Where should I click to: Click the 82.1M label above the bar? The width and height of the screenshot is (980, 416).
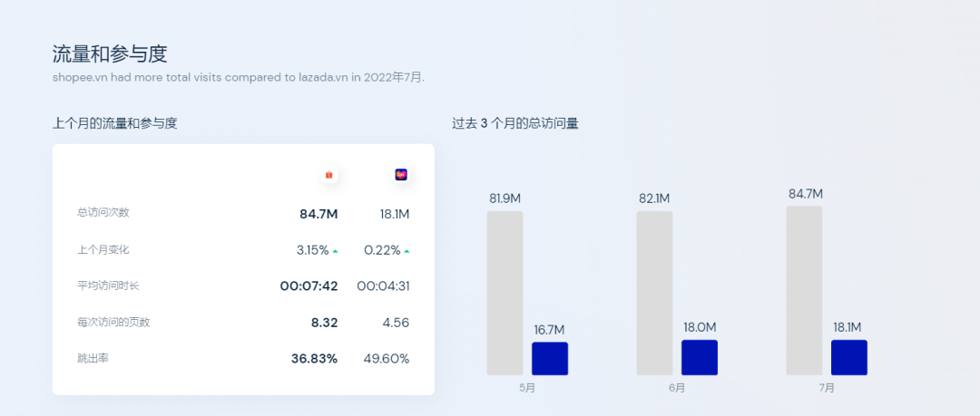[x=654, y=198]
